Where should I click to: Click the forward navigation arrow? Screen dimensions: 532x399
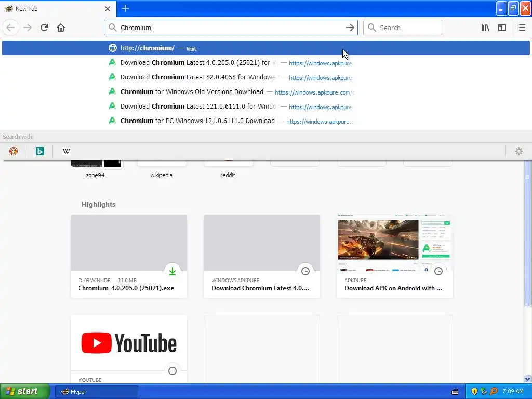[x=28, y=28]
